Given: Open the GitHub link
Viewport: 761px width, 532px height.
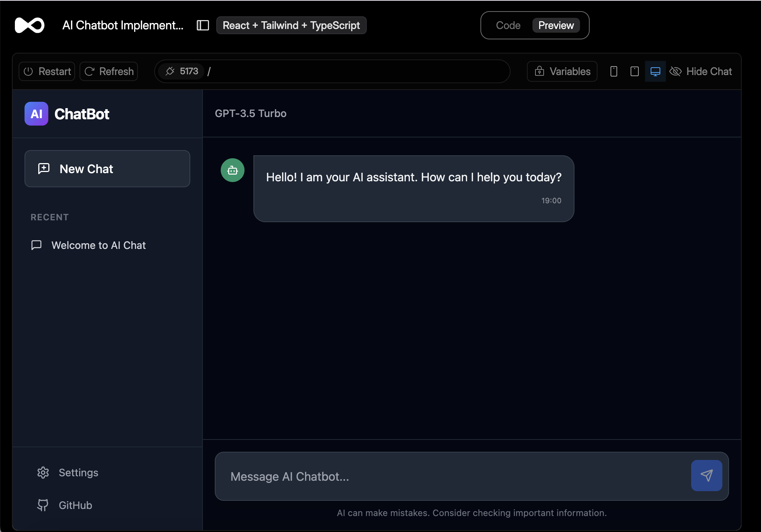Looking at the screenshot, I should (75, 505).
